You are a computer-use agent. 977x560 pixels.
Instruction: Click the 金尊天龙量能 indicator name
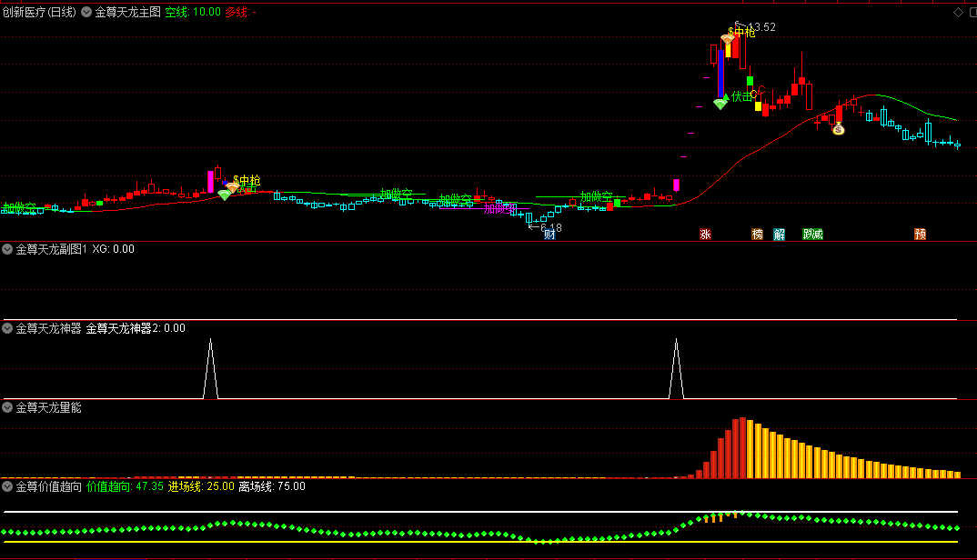[48, 407]
